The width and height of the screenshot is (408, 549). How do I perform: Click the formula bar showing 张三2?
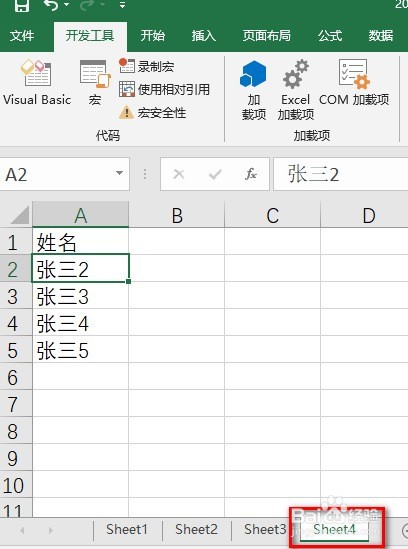click(340, 174)
